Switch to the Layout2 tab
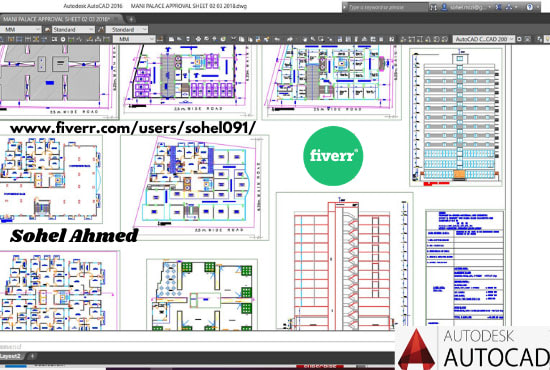 11,356
